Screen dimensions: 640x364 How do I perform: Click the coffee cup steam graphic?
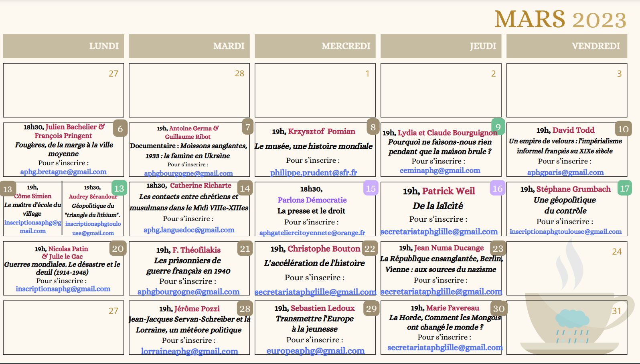[569, 265]
